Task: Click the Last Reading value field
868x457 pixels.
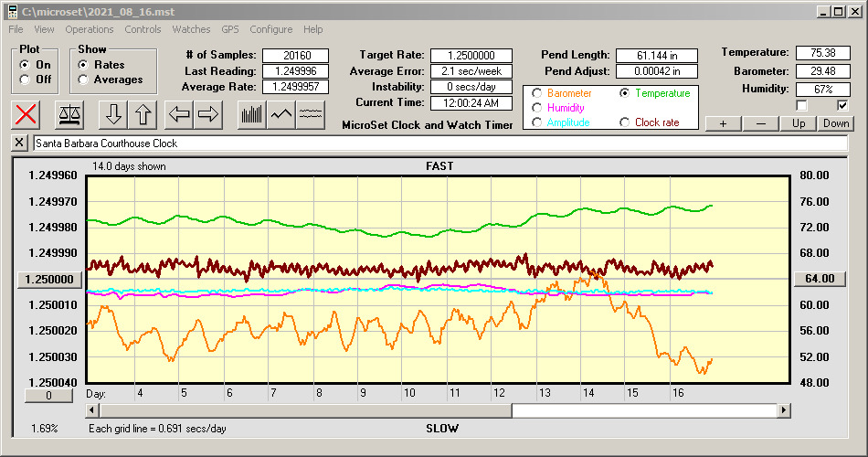Action: pos(296,71)
